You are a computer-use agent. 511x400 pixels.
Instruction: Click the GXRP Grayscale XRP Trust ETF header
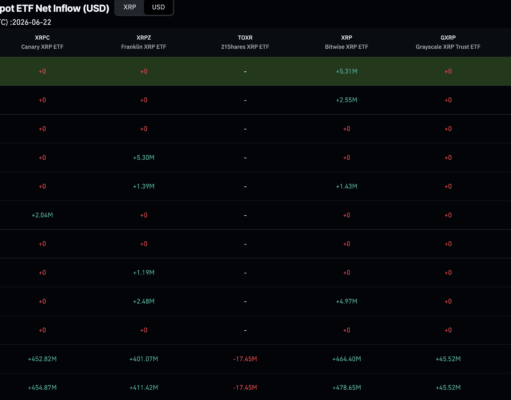click(x=448, y=42)
